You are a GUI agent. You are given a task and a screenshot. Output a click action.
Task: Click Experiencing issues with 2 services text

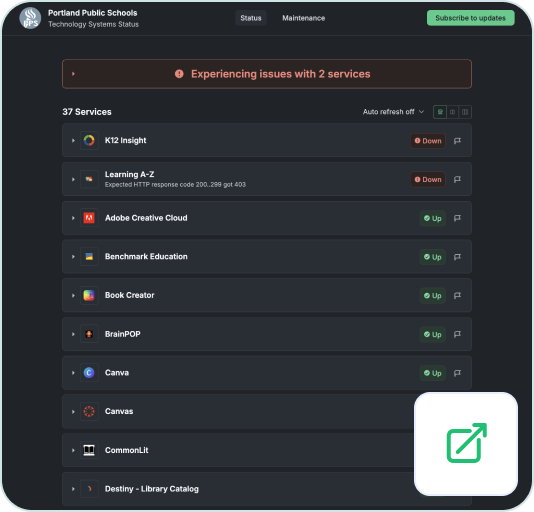pos(281,74)
